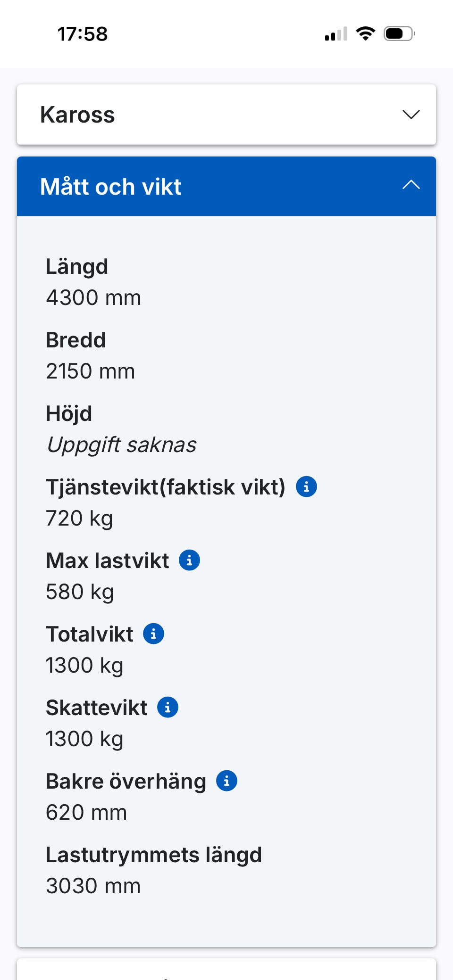Tap the Totalvikt info icon
453x980 pixels.
pyautogui.click(x=153, y=634)
